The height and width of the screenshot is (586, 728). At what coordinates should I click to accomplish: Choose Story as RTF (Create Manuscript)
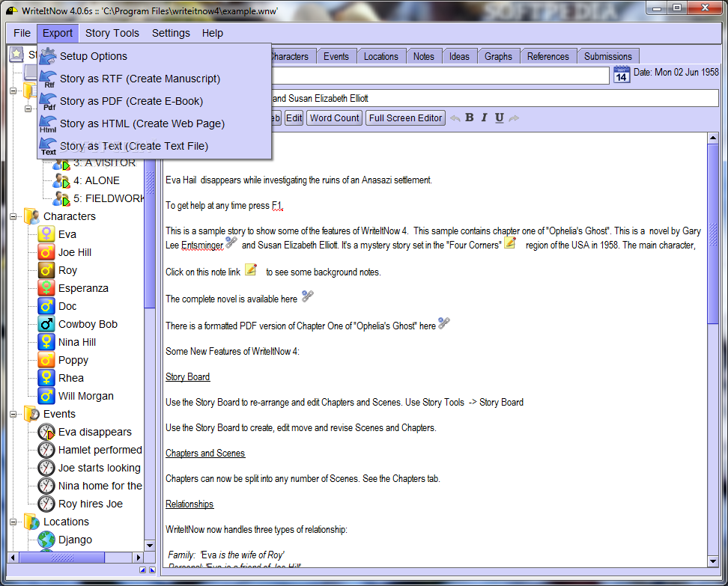(154, 79)
